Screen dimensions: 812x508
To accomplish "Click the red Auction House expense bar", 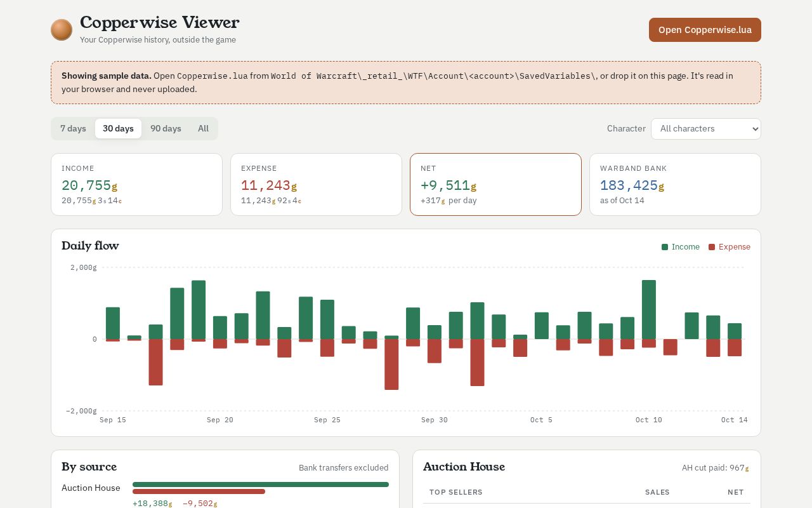I will (199, 491).
